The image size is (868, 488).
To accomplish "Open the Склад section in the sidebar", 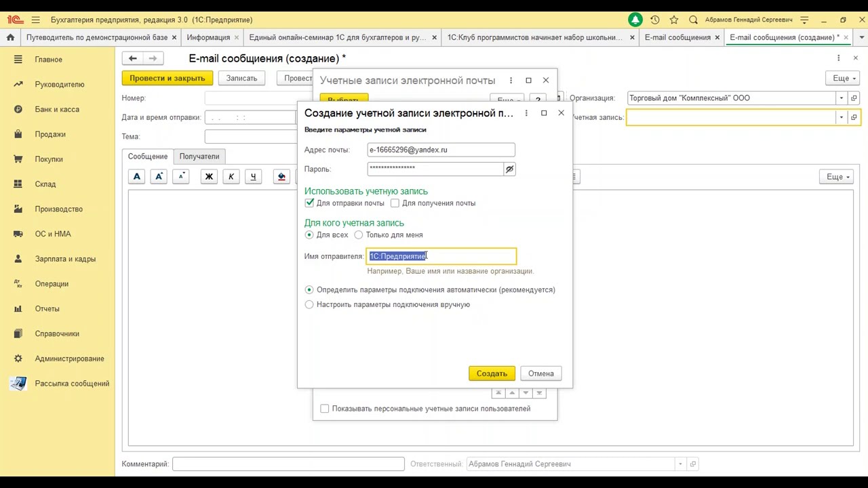I will (45, 184).
